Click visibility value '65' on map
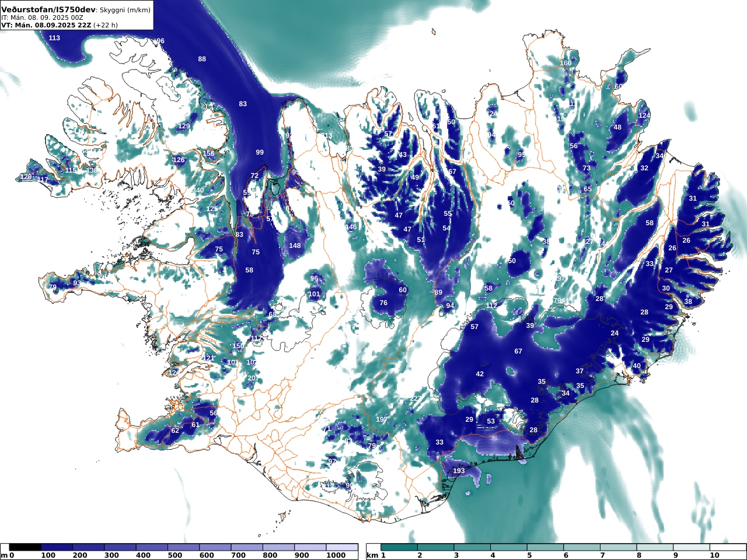 (588, 189)
